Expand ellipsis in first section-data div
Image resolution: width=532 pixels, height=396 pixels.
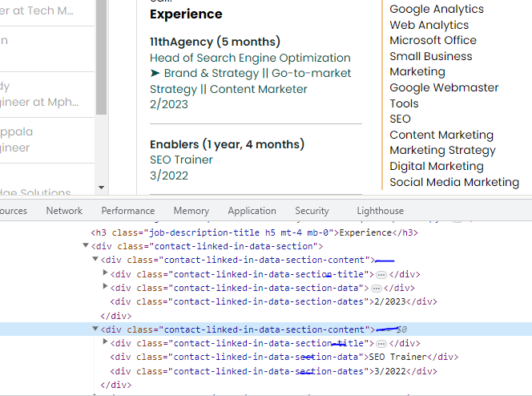click(x=375, y=288)
